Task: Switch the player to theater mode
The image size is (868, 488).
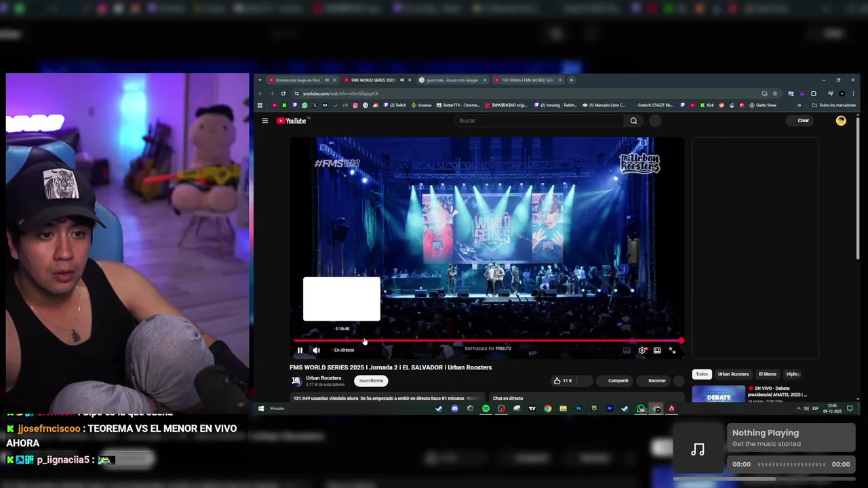Action: point(657,350)
